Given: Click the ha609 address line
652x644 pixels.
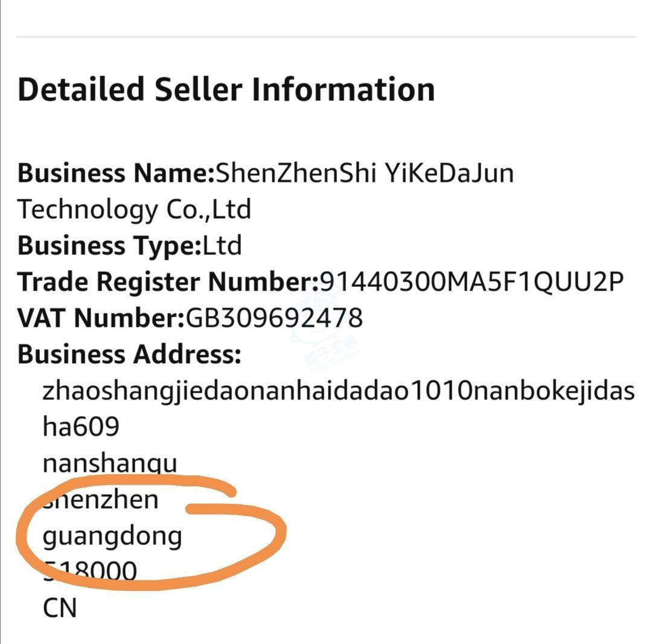Looking at the screenshot, I should tap(81, 427).
